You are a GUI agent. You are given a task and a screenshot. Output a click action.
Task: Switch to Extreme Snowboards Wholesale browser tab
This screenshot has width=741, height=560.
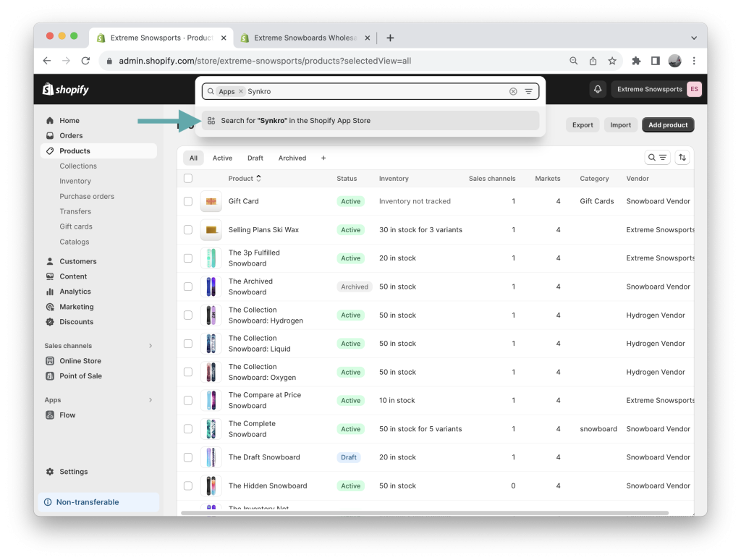305,38
